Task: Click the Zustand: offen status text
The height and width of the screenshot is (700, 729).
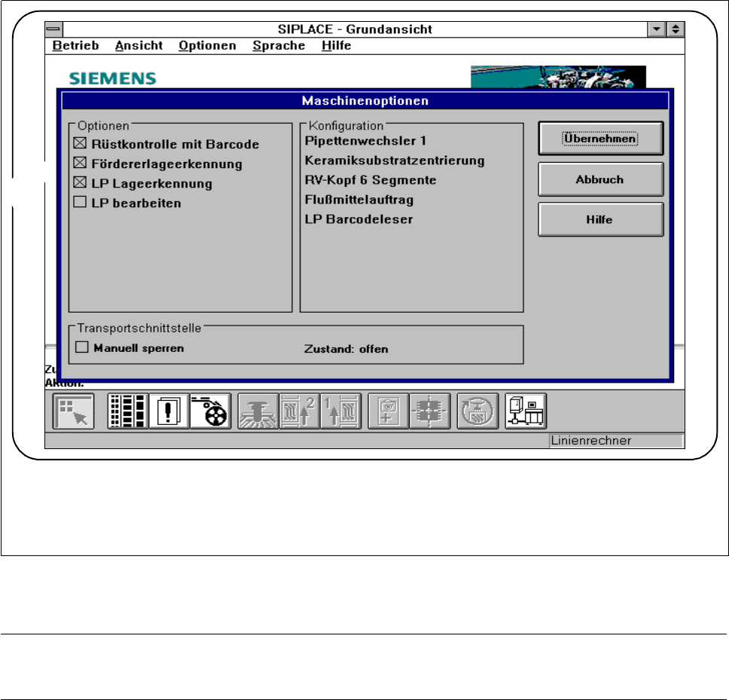Action: coord(346,349)
